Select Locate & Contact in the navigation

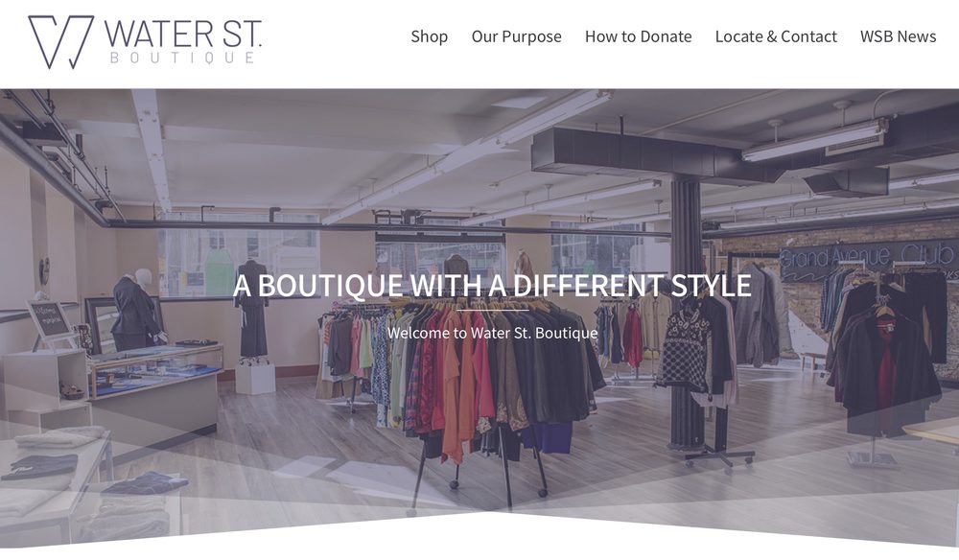point(776,36)
